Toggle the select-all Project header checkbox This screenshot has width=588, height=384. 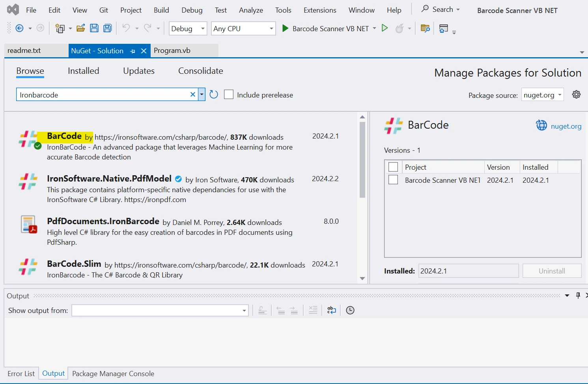(x=393, y=167)
